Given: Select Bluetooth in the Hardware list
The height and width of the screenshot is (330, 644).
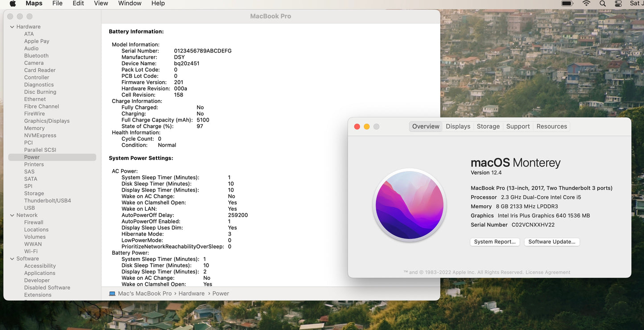Looking at the screenshot, I should point(36,56).
